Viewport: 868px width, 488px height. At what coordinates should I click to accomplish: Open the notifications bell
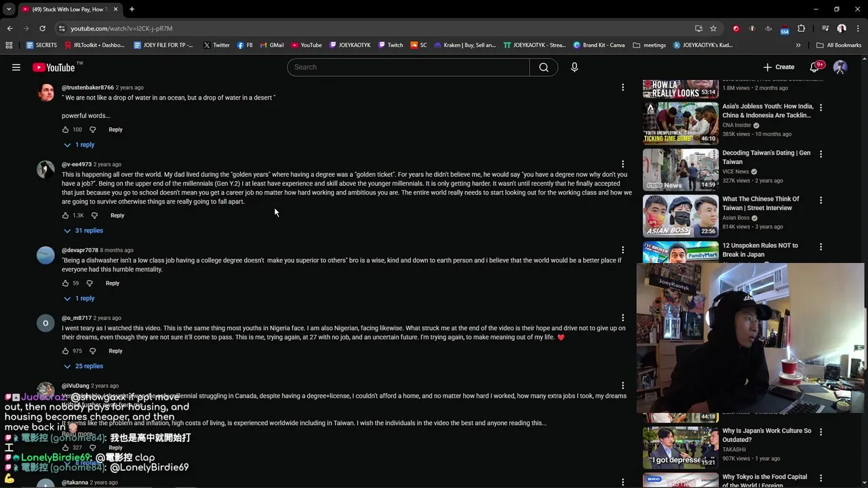pyautogui.click(x=814, y=67)
